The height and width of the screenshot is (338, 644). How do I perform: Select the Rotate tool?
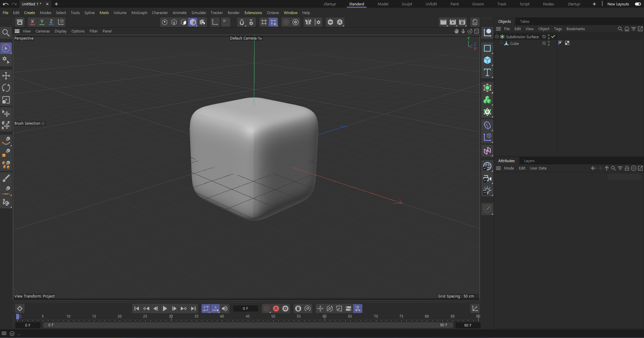[x=6, y=88]
